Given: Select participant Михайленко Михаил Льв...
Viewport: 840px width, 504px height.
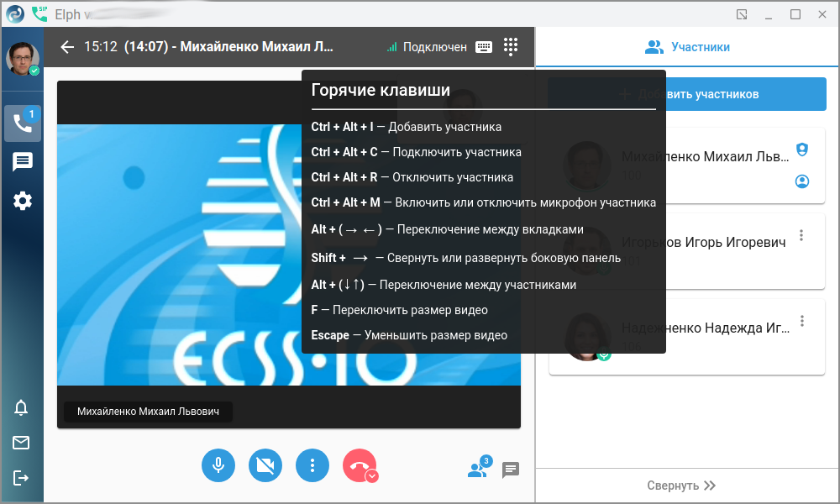Looking at the screenshot, I should [x=687, y=165].
